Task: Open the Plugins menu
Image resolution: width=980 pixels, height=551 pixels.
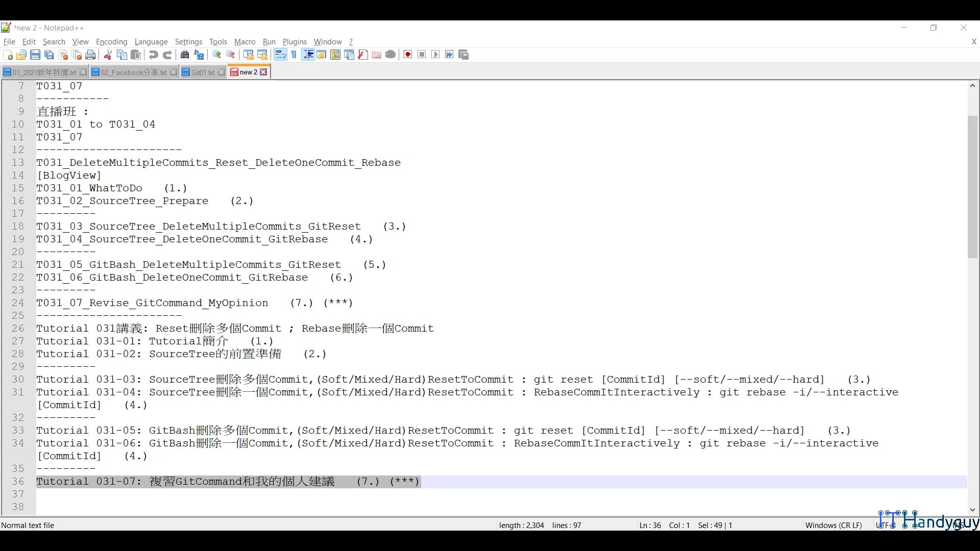Action: coord(295,42)
